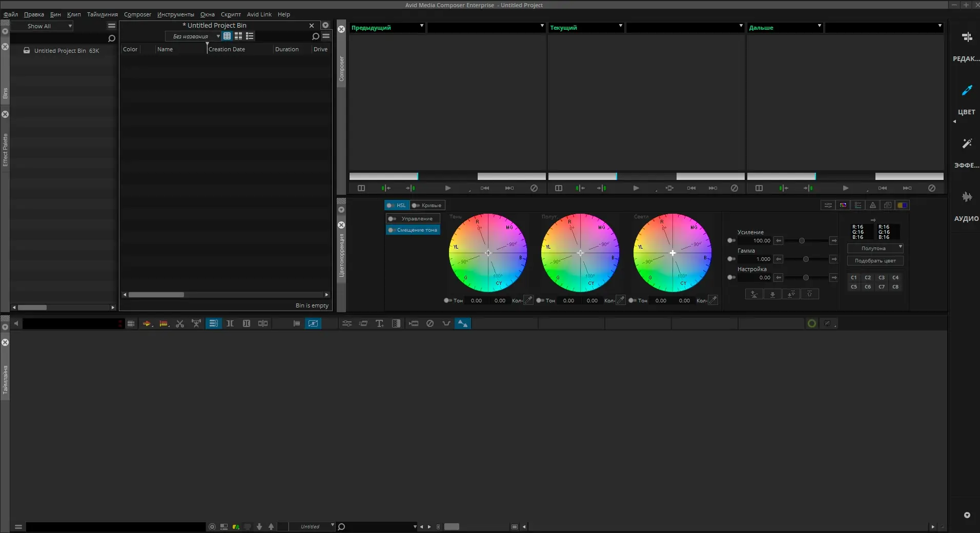
Task: Switch to the Color workspace eyedropper icon
Action: coord(967,90)
